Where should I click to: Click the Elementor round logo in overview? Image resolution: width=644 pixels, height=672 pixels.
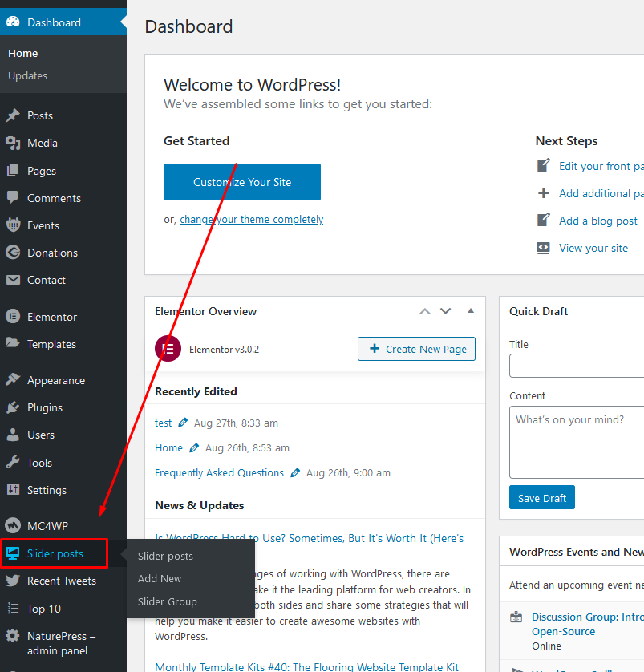[168, 349]
